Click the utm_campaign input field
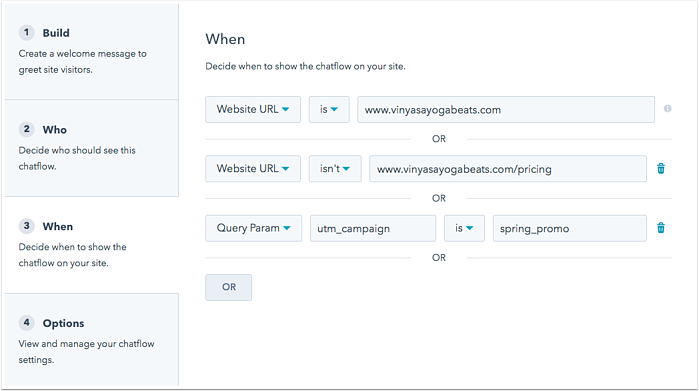The height and width of the screenshot is (391, 699). tap(373, 228)
